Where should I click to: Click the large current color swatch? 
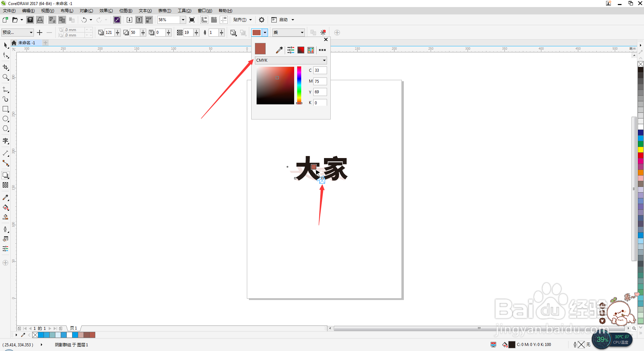260,49
